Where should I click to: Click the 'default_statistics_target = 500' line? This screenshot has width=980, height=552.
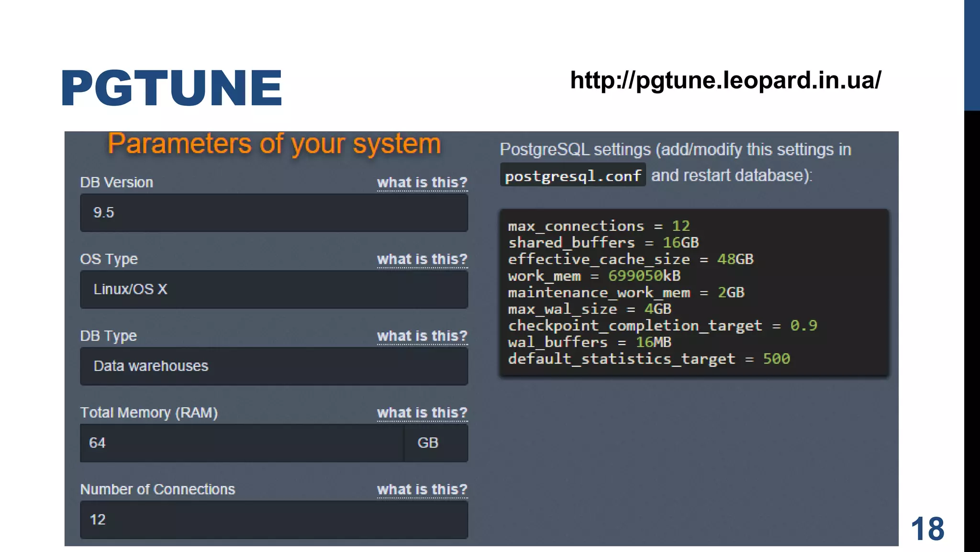pyautogui.click(x=649, y=359)
